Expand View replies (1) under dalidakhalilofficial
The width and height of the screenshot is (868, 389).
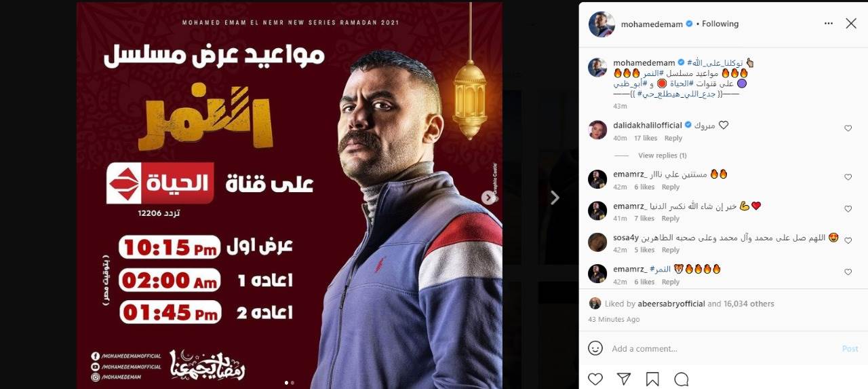[x=663, y=155]
